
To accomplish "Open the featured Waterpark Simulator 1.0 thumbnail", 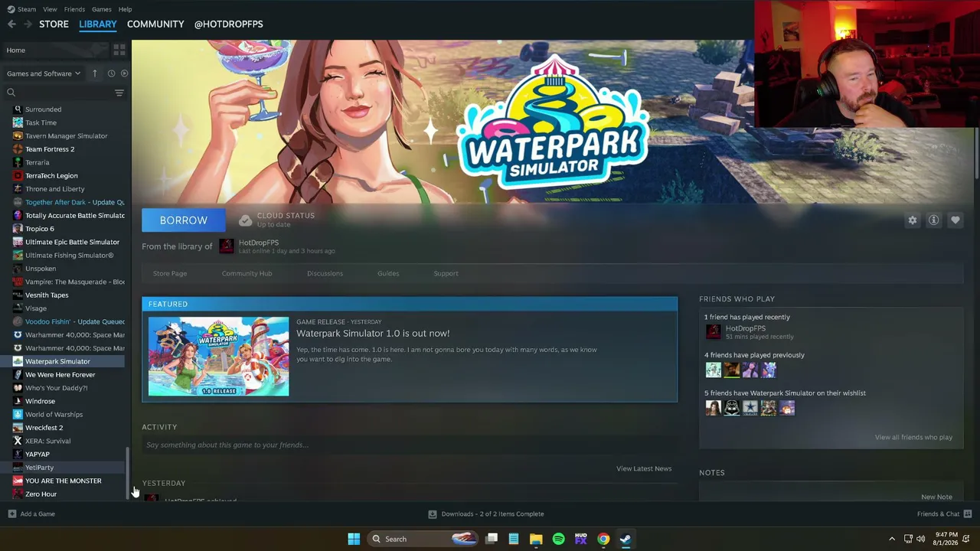I will (219, 357).
